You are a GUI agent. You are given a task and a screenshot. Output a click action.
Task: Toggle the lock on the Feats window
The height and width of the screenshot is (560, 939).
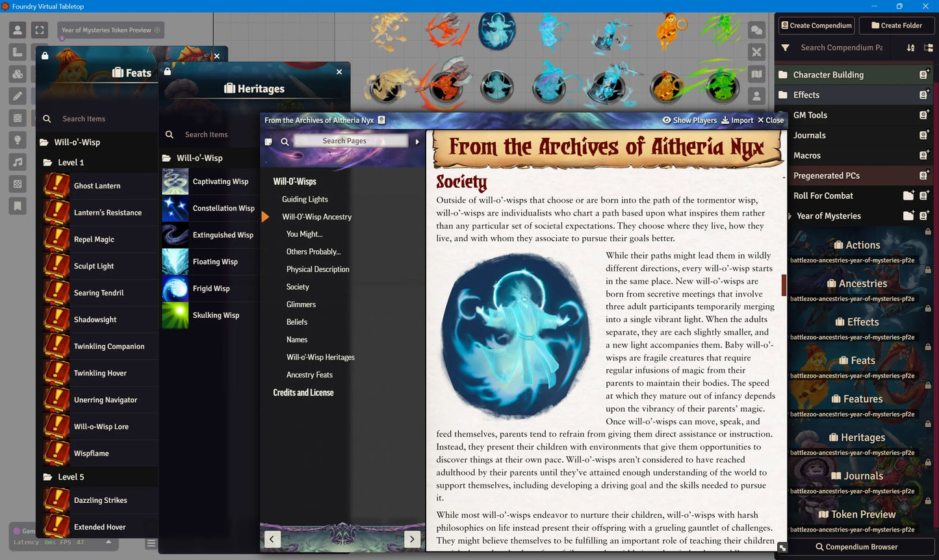44,56
